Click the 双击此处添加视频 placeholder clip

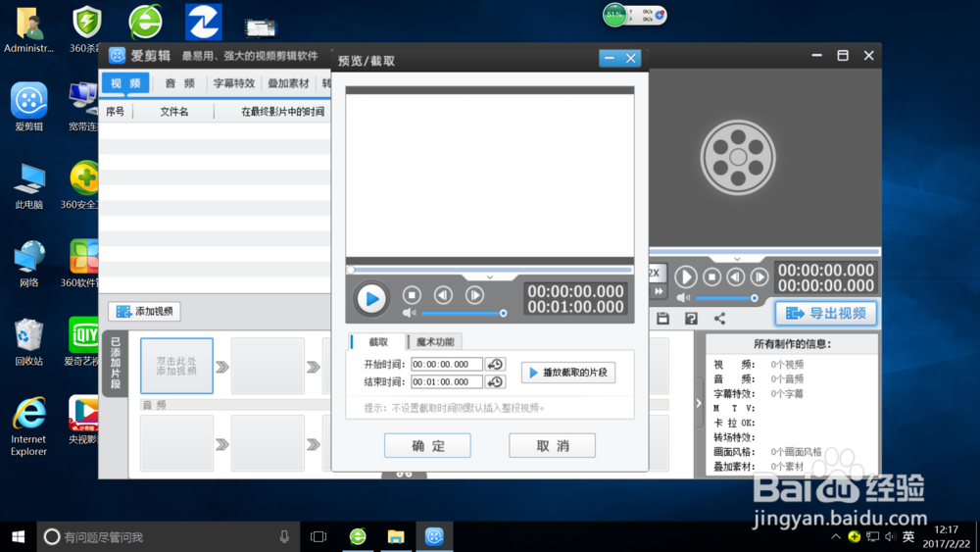click(x=176, y=366)
